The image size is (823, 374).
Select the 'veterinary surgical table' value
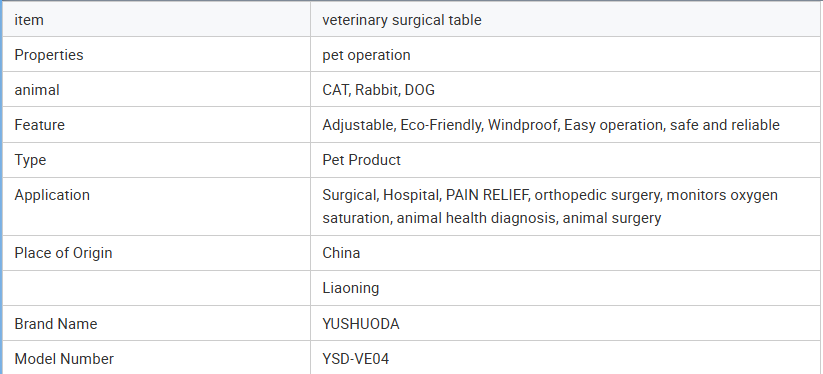pyautogui.click(x=402, y=20)
